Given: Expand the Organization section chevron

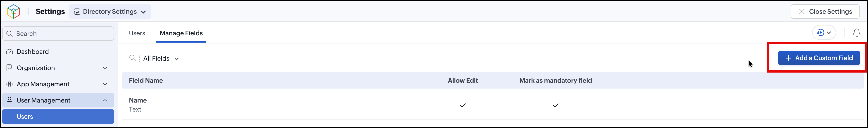Looking at the screenshot, I should (x=105, y=68).
